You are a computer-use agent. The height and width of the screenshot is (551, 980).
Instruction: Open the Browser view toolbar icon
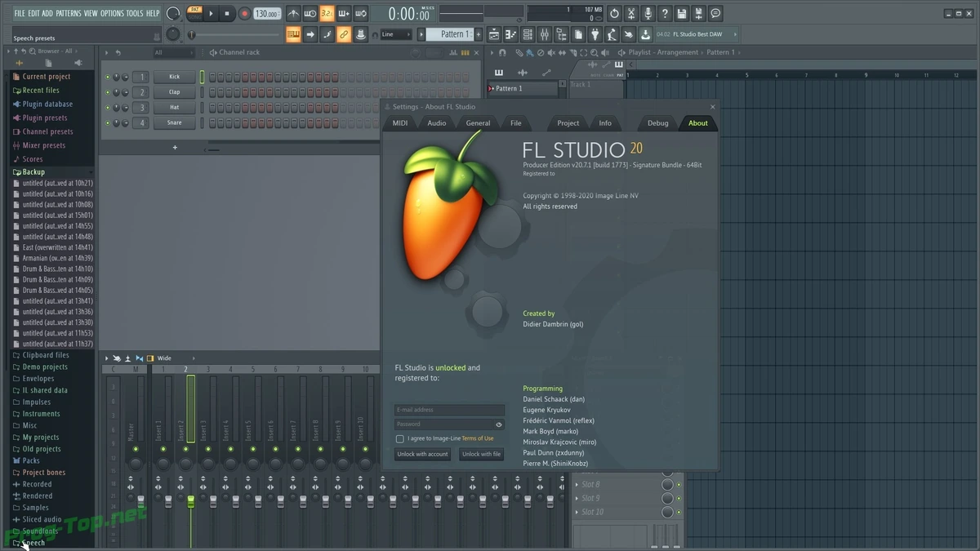pyautogui.click(x=561, y=34)
